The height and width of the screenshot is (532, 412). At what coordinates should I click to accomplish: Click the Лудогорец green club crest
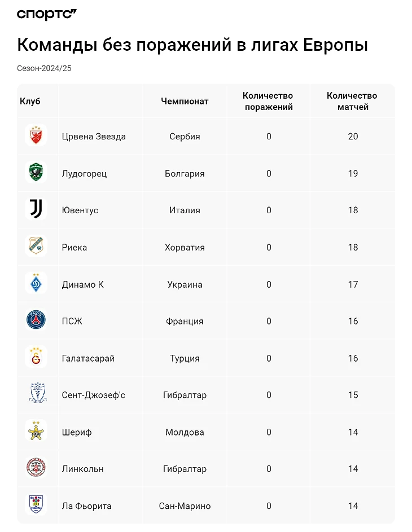37,173
